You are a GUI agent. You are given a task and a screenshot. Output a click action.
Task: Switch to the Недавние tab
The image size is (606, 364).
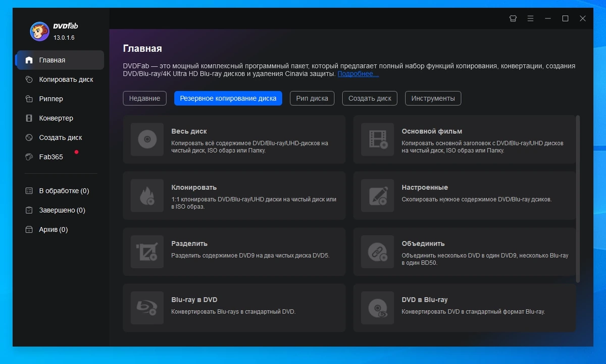[144, 98]
